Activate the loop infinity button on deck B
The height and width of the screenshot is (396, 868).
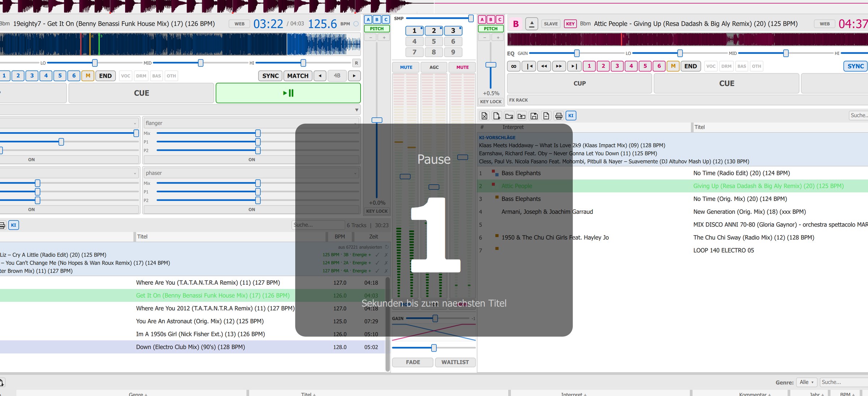(x=514, y=66)
